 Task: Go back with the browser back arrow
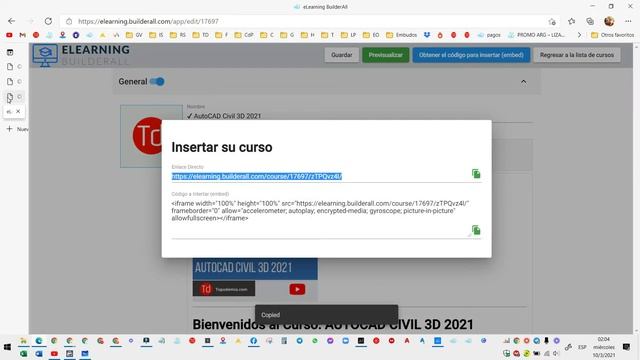tap(11, 21)
